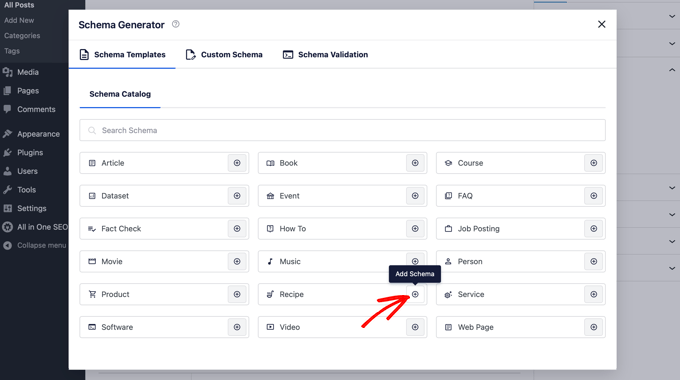Viewport: 680px width, 380px height.
Task: Open All in One SEO menu
Action: (x=42, y=227)
